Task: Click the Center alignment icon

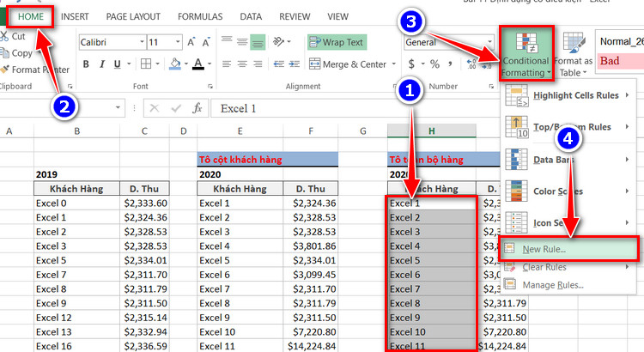Action: tap(242, 64)
